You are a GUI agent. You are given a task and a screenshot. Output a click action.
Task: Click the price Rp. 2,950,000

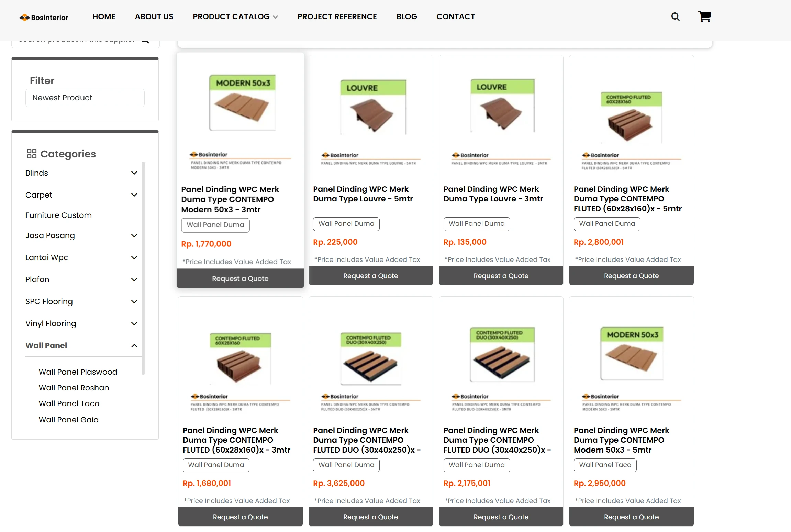click(600, 484)
